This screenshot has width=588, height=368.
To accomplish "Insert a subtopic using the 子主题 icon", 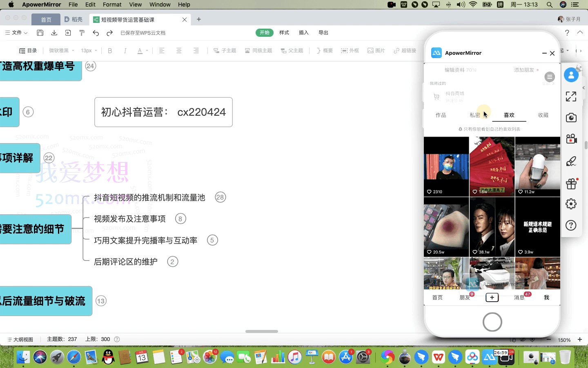I will pyautogui.click(x=225, y=50).
